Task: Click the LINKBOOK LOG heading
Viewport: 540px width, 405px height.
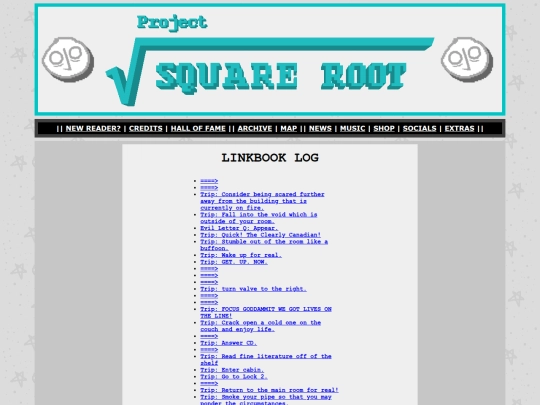Action: (270, 158)
